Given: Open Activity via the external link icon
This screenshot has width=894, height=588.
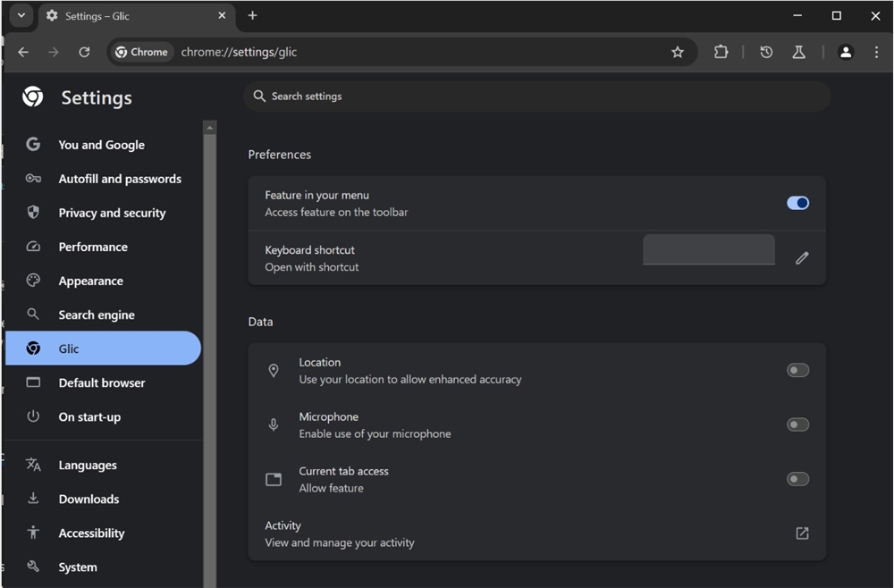Looking at the screenshot, I should pyautogui.click(x=801, y=533).
